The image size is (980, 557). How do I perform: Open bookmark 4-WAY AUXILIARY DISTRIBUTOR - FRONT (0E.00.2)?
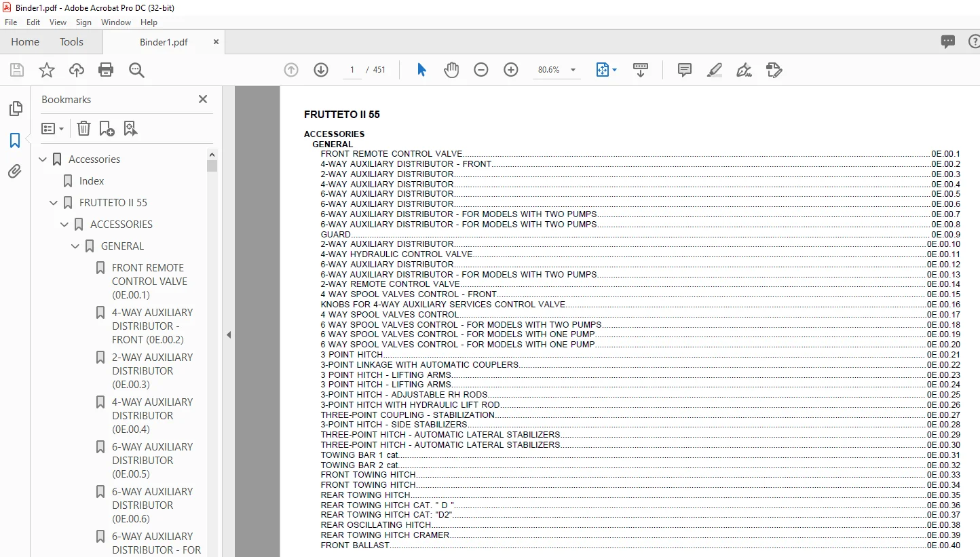152,326
